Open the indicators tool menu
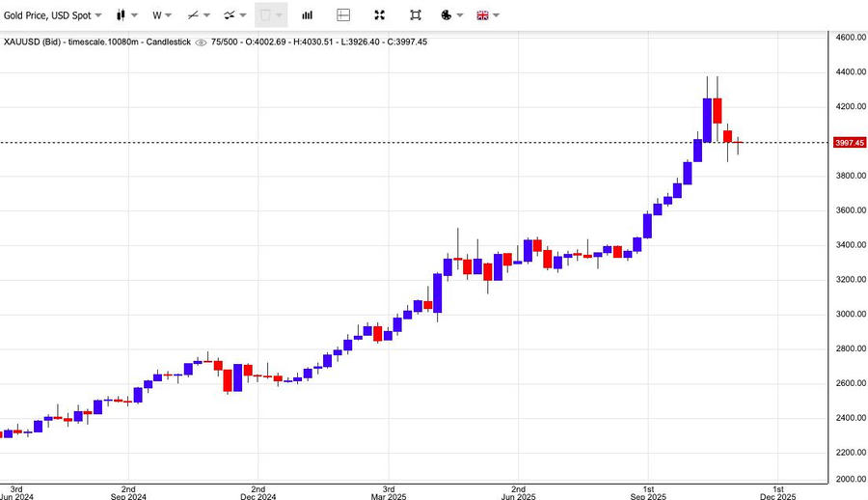 tap(233, 15)
